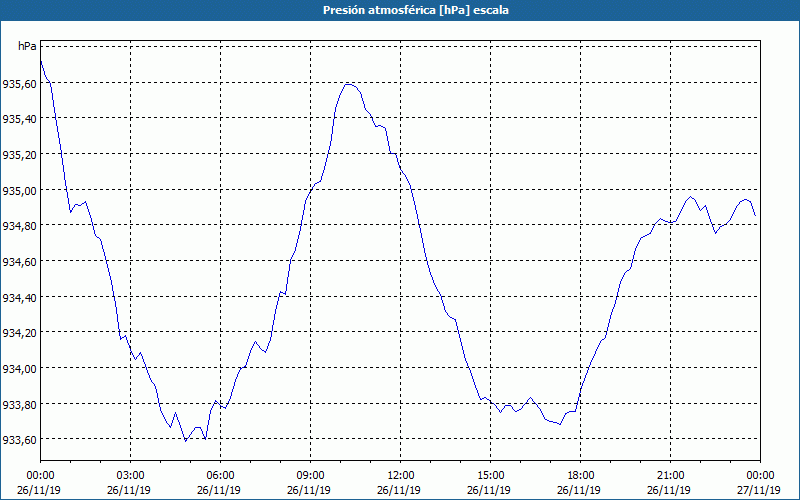Click the 15:00 time axis label

pyautogui.click(x=490, y=476)
